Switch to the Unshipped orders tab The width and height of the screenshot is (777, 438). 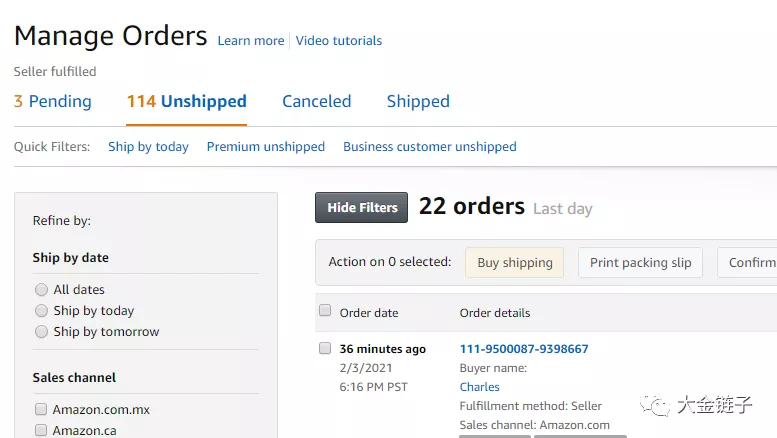tap(186, 101)
